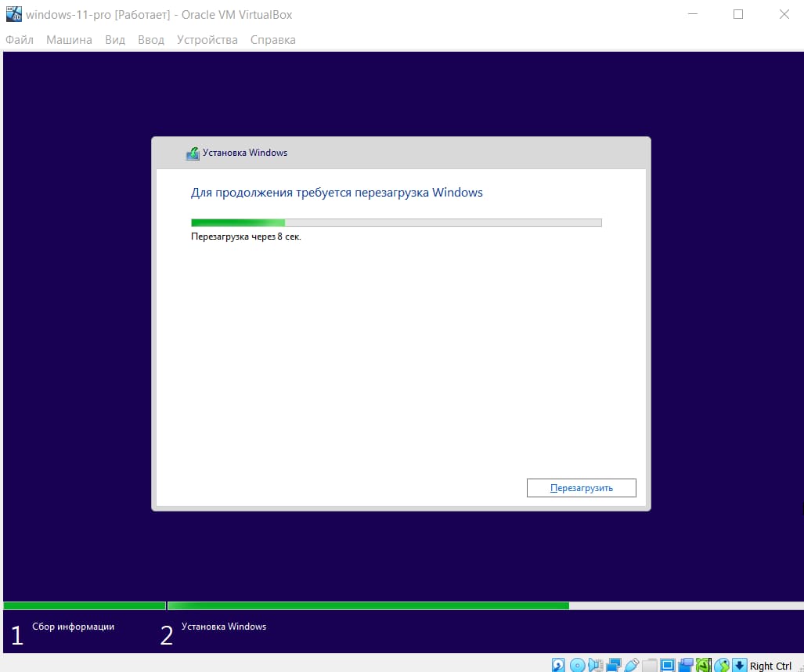Click the audio status bar icon
Screen dimensions: 804x672
(596, 665)
